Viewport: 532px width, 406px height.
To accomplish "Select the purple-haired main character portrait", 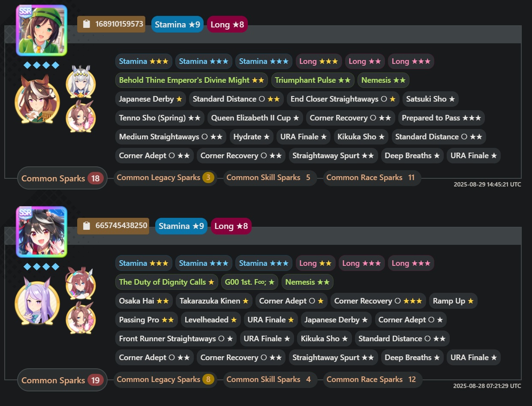I will 37,301.
